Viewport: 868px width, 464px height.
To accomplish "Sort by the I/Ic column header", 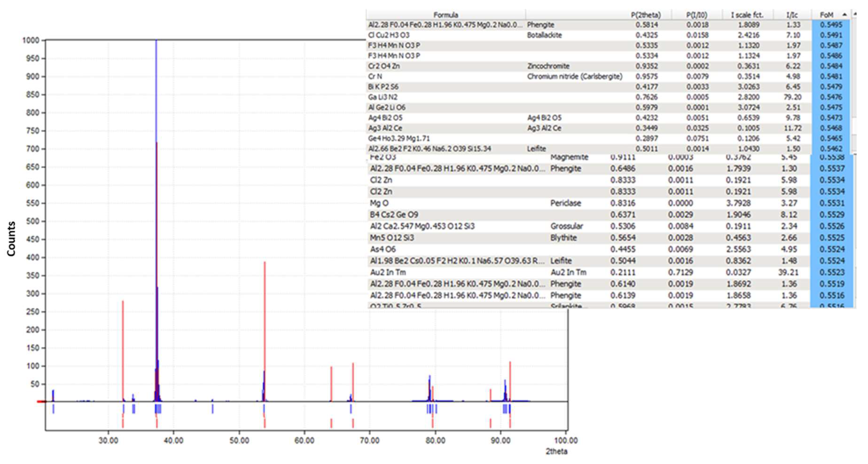I will [x=792, y=15].
